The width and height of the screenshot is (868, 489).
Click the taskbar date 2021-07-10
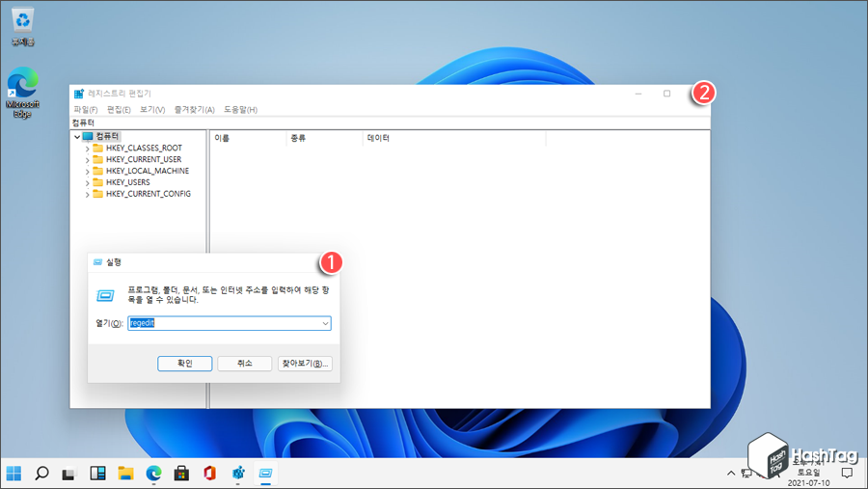[809, 483]
